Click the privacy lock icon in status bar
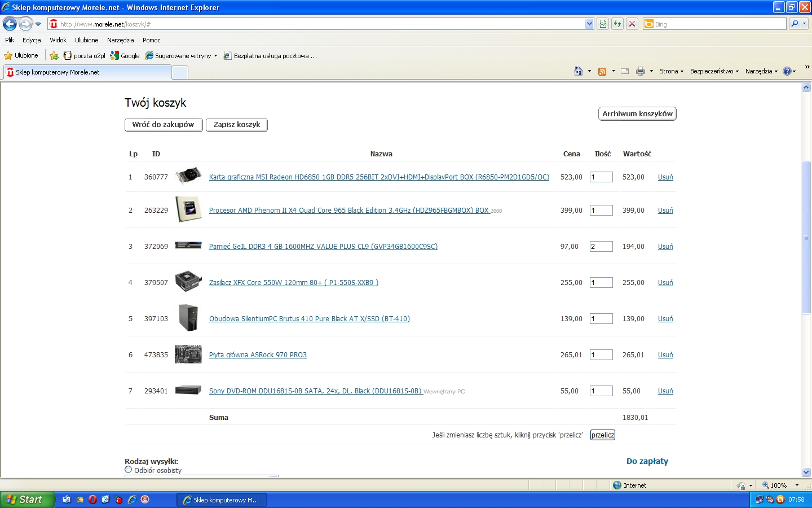The image size is (812, 508). tap(741, 485)
